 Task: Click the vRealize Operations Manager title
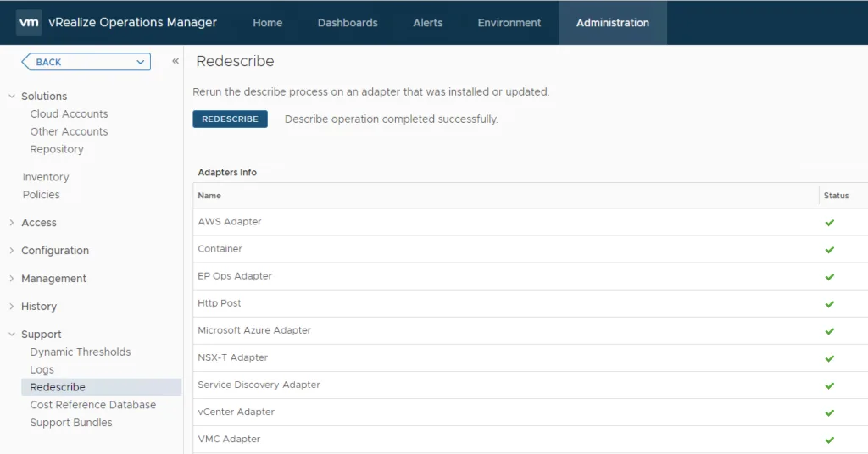tap(133, 23)
